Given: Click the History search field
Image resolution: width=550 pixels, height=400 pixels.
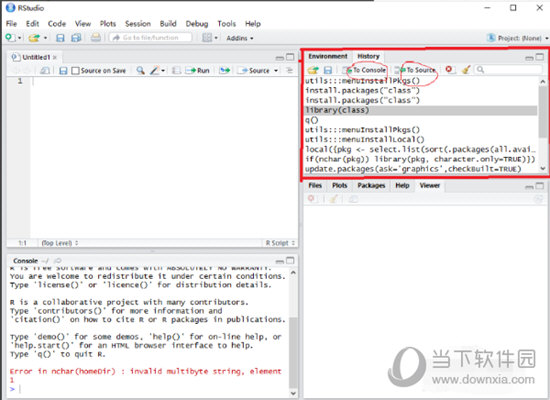Looking at the screenshot, I should pos(508,70).
